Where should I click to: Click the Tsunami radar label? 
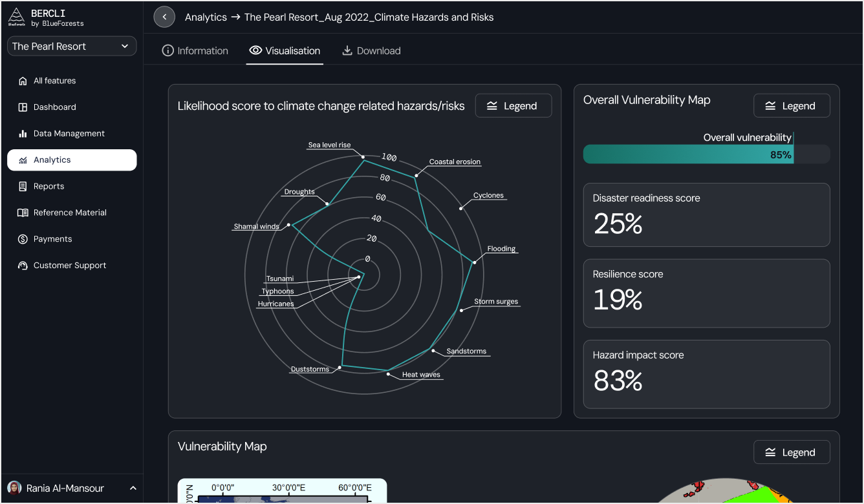click(x=280, y=279)
